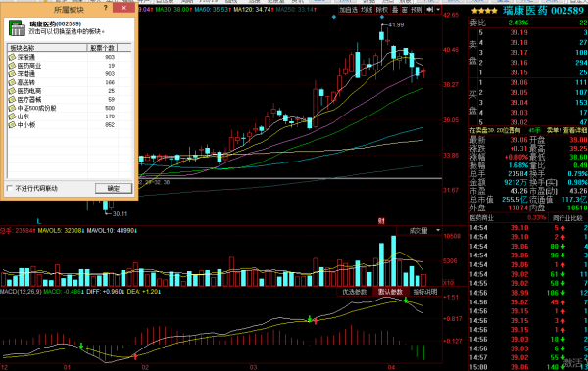Click the red 财 marker on the chart
Screen dimensions: 588x371
click(x=381, y=221)
